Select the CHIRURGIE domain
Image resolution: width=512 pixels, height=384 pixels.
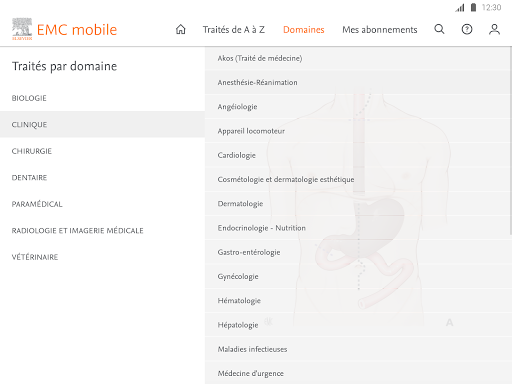[x=102, y=151]
